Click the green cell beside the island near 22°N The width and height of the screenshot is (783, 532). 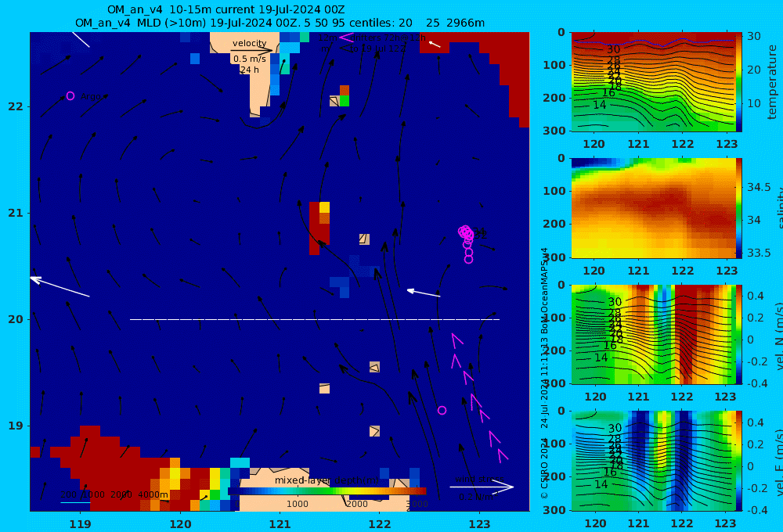[344, 100]
